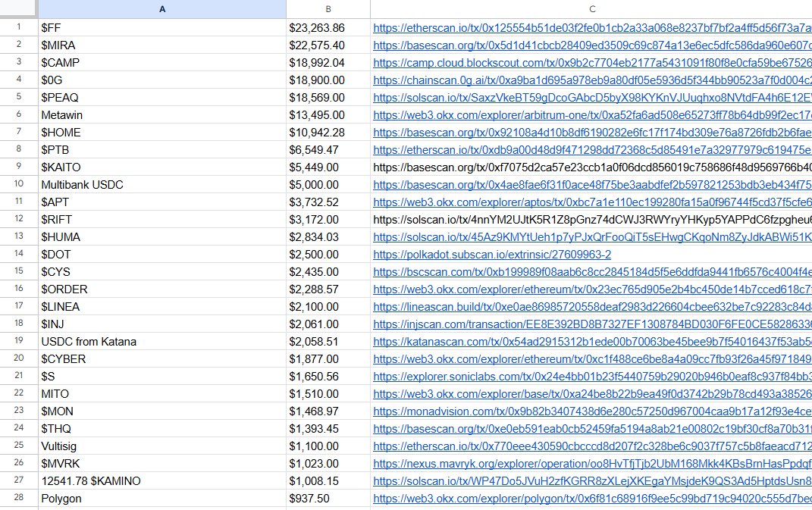Image resolution: width=812 pixels, height=510 pixels.
Task: Select the Vultisig cell
Action: coord(162,446)
